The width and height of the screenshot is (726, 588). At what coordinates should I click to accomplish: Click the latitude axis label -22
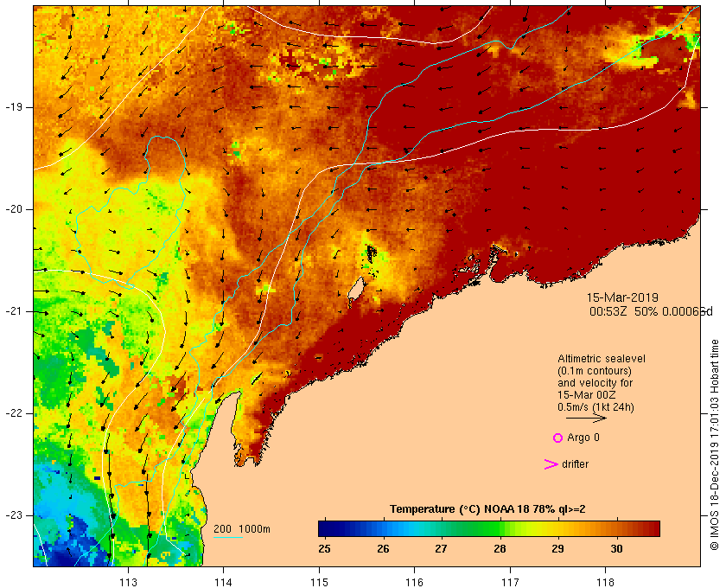coord(14,413)
